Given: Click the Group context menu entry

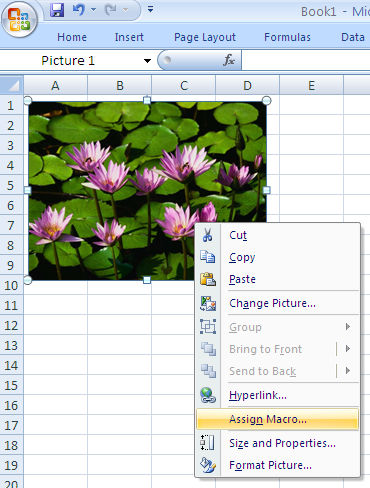Looking at the screenshot, I should [x=277, y=327].
